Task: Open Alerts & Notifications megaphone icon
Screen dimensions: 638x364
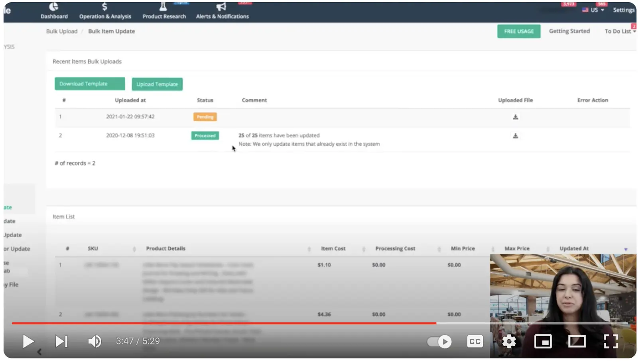Action: [x=221, y=7]
